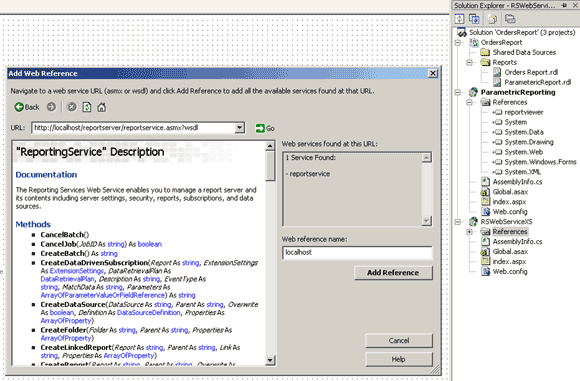
Task: Click the Show All Files toolbar icon
Action: tap(492, 18)
